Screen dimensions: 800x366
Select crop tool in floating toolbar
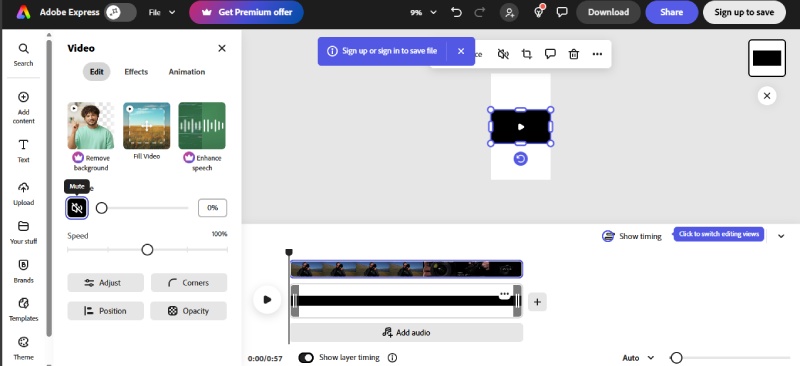[x=527, y=54]
